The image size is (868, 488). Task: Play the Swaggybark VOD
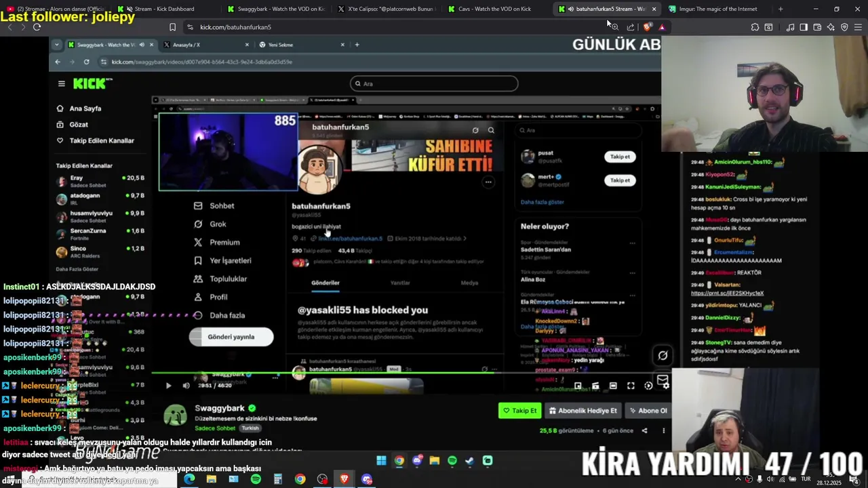(x=168, y=386)
